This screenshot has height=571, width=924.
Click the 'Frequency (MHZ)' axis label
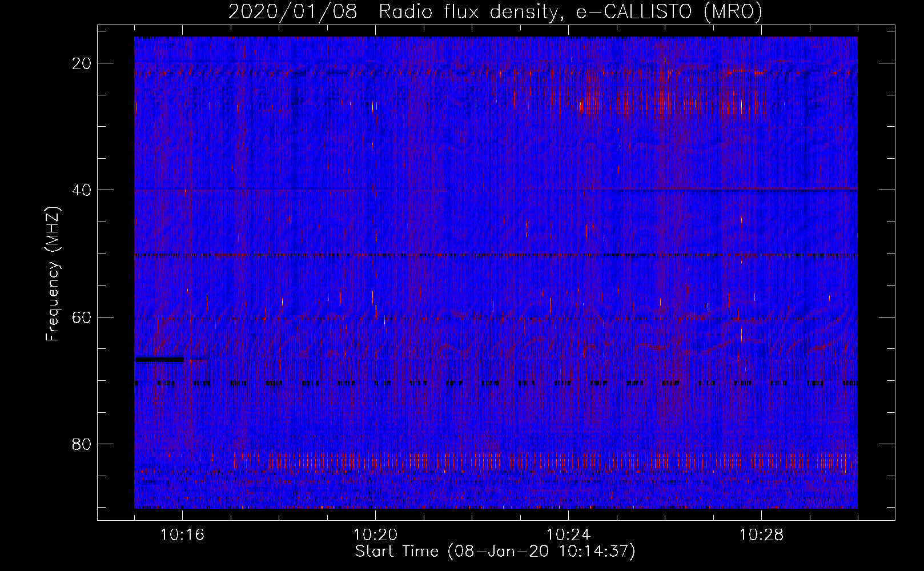pyautogui.click(x=53, y=274)
